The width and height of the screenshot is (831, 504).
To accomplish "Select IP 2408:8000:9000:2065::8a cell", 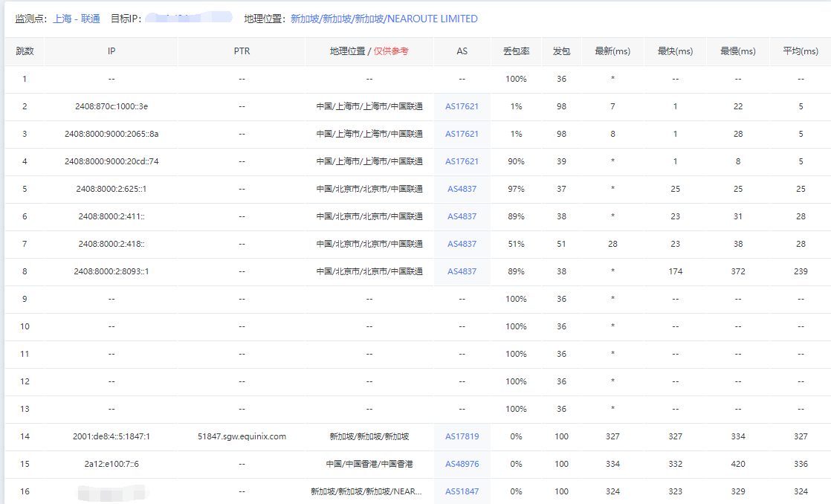I will point(111,134).
